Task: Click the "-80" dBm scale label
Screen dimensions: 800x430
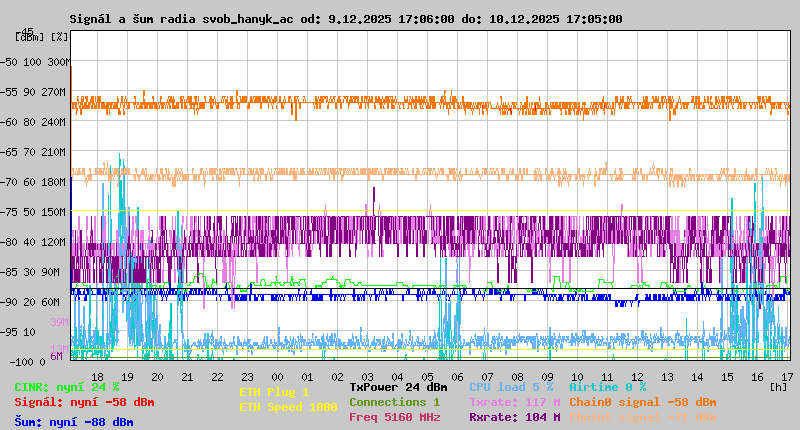Action: 8,242
